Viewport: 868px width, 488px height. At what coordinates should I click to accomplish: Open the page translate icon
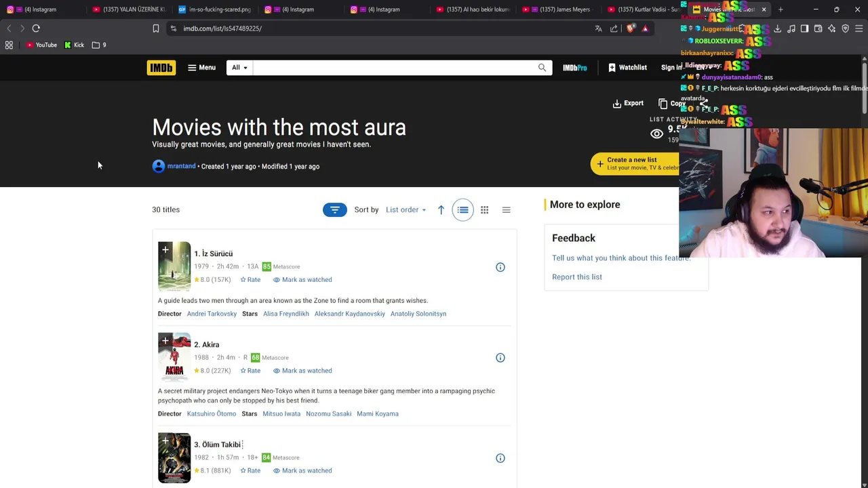[598, 28]
